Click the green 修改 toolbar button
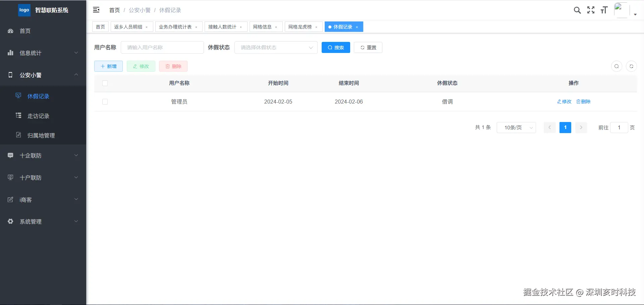644x305 pixels. pyautogui.click(x=141, y=66)
